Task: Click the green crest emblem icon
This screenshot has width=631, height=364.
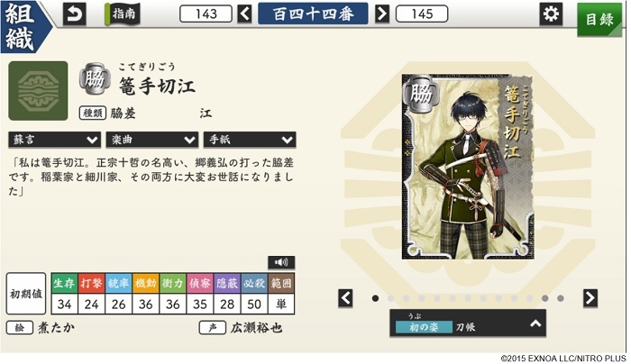Action: coord(38,91)
